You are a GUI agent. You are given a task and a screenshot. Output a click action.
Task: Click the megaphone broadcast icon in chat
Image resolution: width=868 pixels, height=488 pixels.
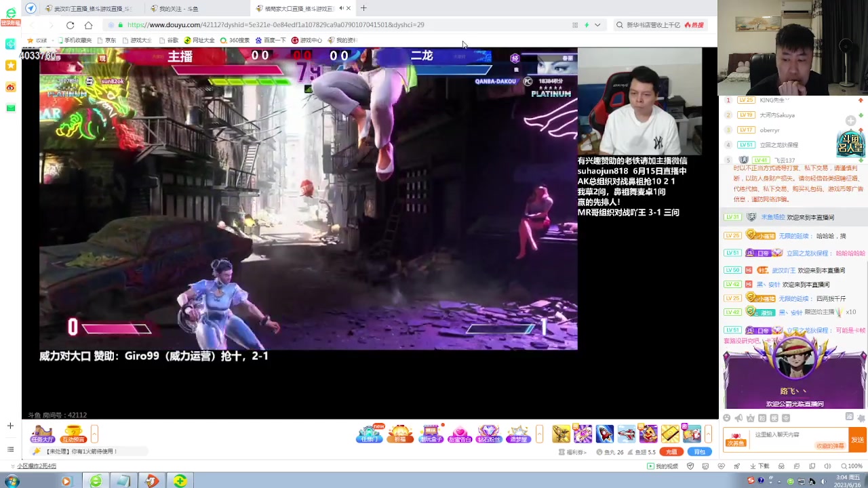coord(739,418)
